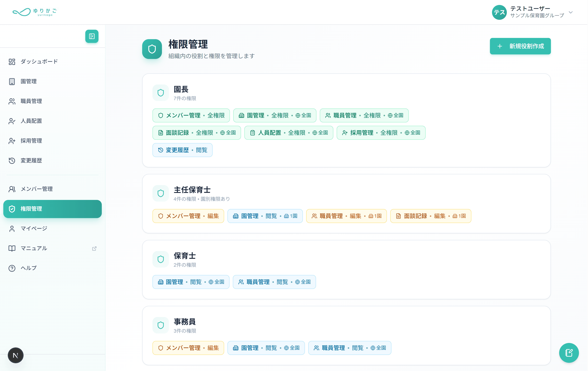The image size is (588, 371).
Task: Open メンバー管理 in the sidebar
Action: click(53, 189)
